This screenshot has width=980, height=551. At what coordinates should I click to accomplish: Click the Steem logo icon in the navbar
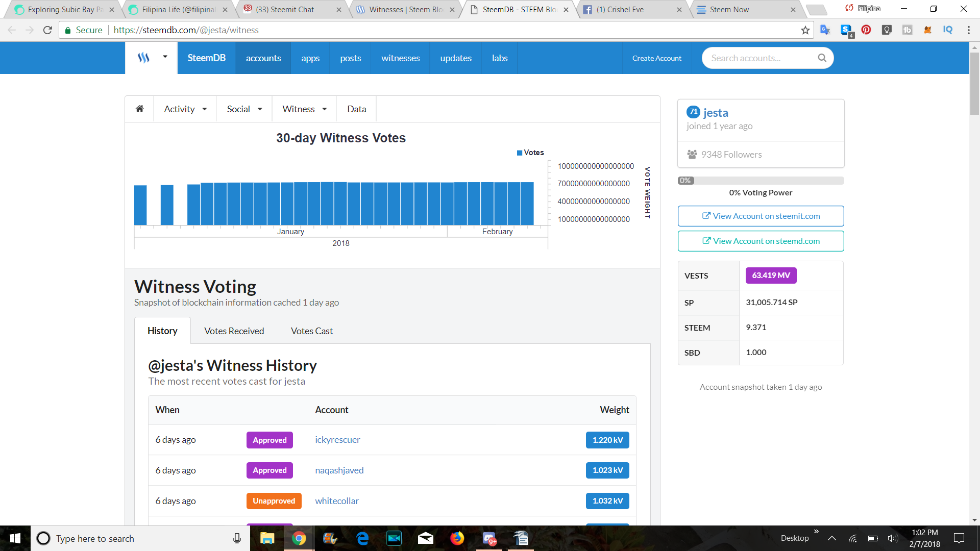pos(144,58)
